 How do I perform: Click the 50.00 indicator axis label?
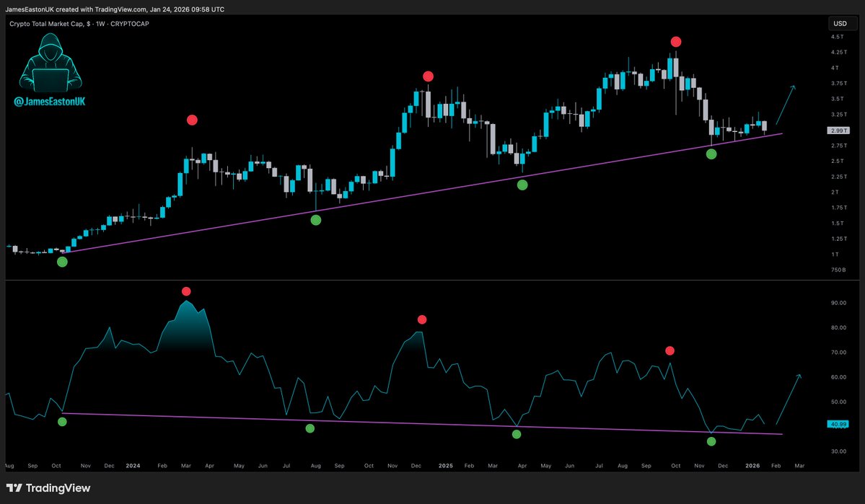[838, 402]
